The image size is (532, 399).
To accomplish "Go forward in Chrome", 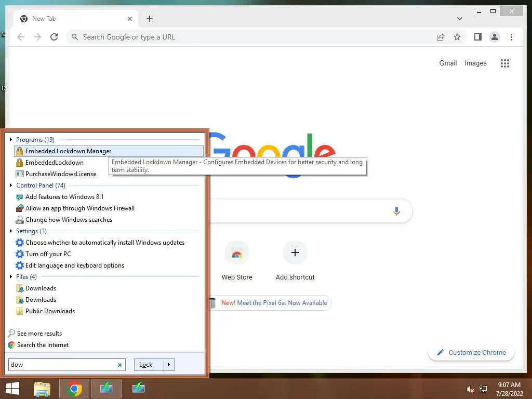I will (x=37, y=37).
